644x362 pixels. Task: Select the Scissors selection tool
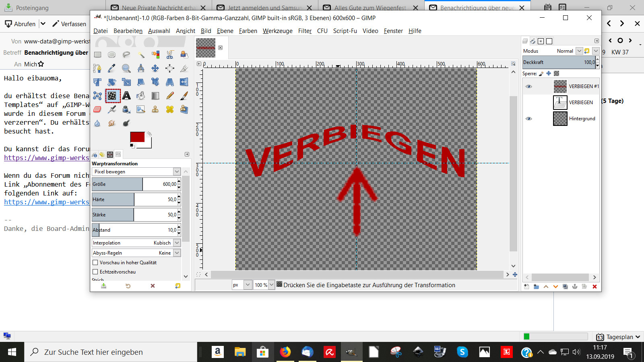click(170, 55)
